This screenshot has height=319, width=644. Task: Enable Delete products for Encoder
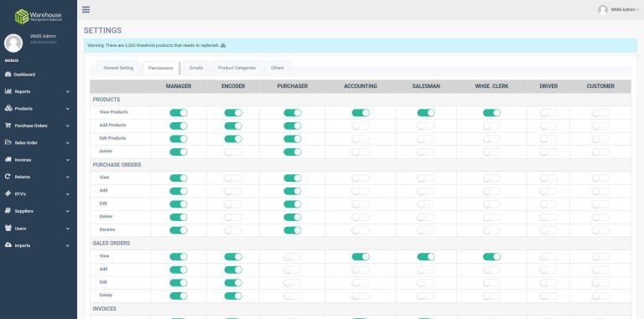[233, 152]
